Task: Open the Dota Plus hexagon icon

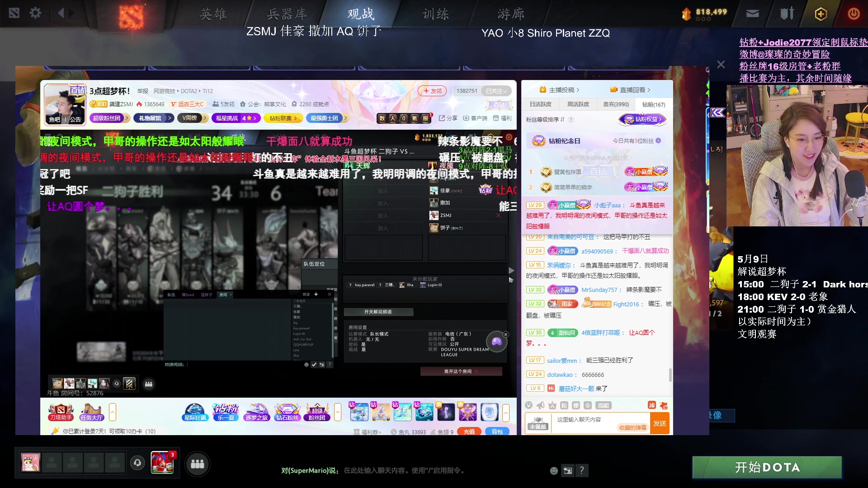Action: (821, 14)
